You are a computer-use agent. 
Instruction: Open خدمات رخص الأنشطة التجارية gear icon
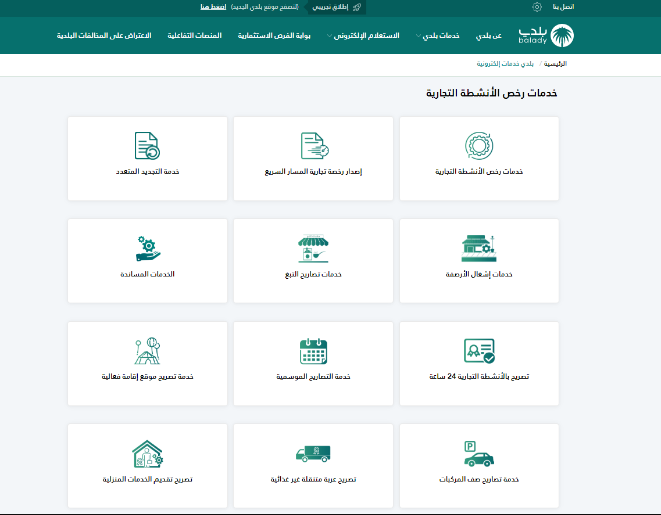coord(479,145)
